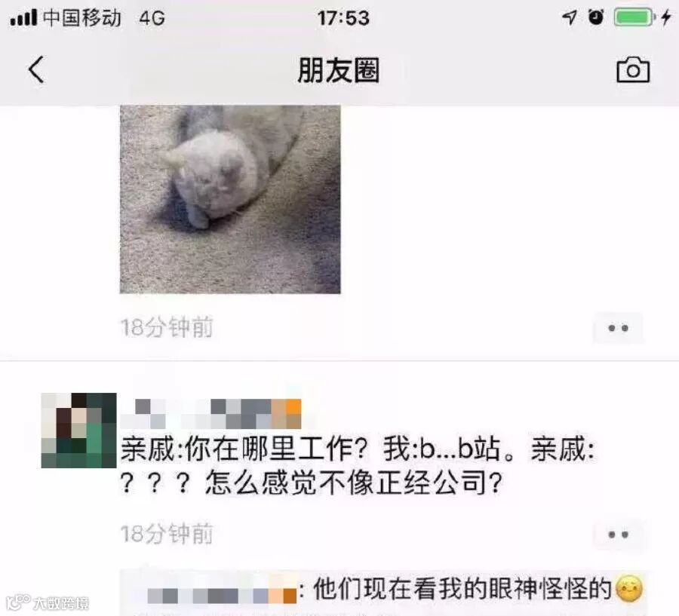Tap the back arrow in the header
The width and height of the screenshot is (679, 616).
[36, 69]
